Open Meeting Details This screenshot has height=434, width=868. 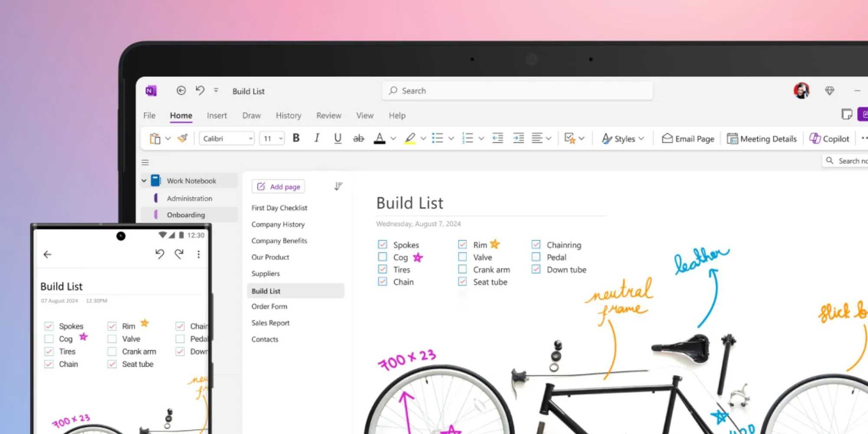[x=762, y=139]
